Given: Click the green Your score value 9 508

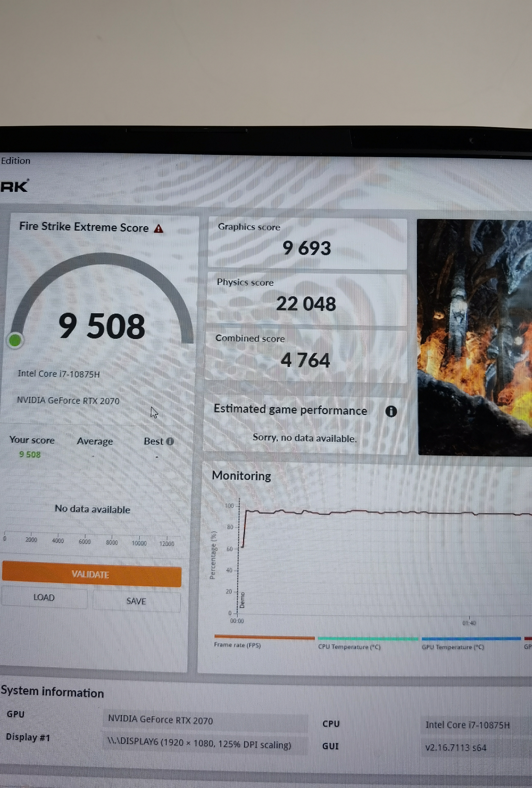Looking at the screenshot, I should (30, 454).
